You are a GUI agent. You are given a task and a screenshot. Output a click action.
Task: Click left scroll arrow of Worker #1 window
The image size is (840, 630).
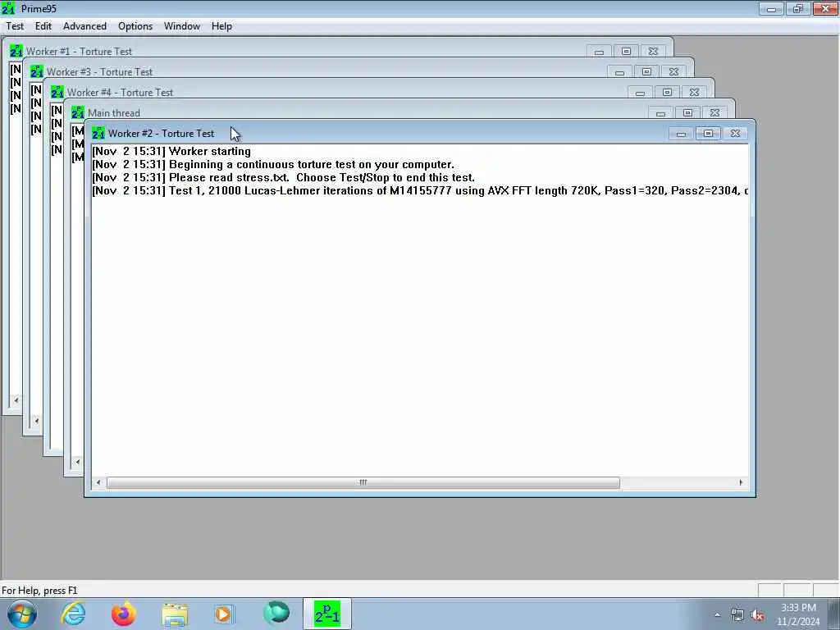coord(16,400)
